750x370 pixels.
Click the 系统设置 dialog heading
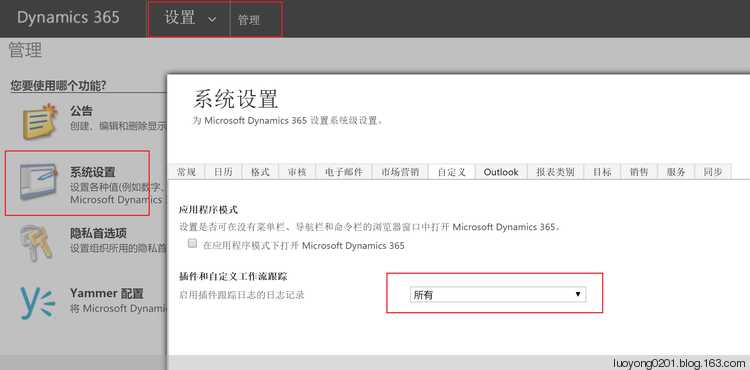(x=235, y=99)
